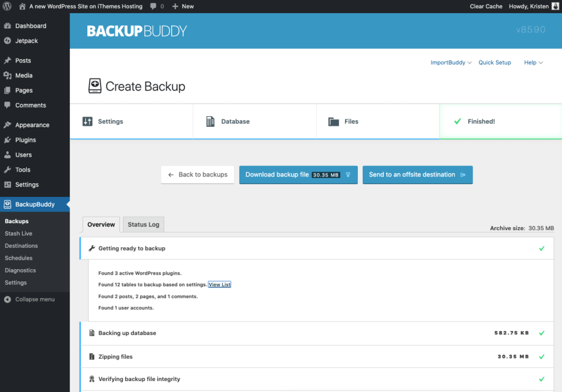Click the Jetpack icon in sidebar
The image size is (562, 392).
(x=8, y=41)
